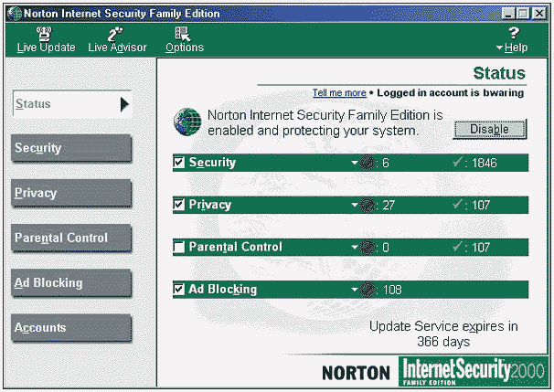Click the Internet Security 2000 Family Edition logo
This screenshot has width=554, height=392.
click(473, 372)
